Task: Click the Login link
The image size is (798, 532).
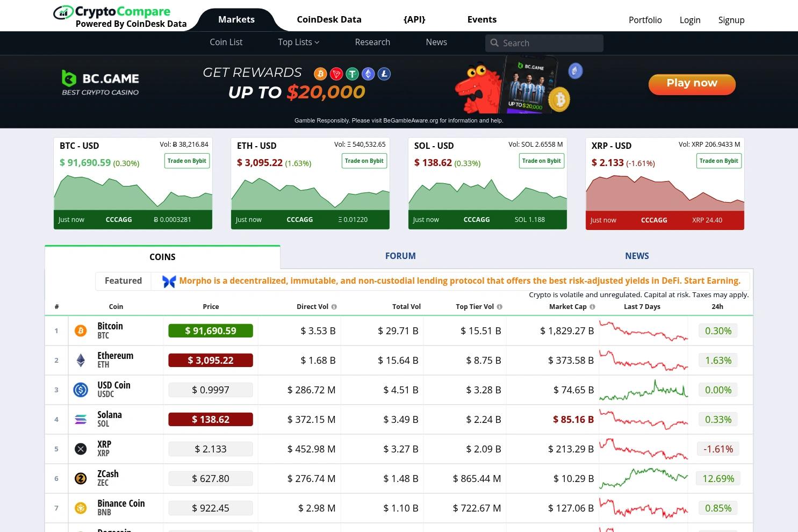Action: point(690,20)
